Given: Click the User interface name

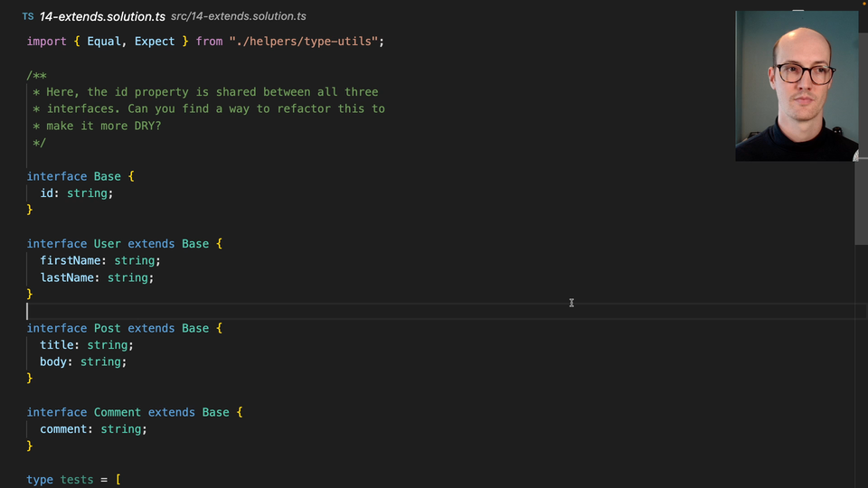Looking at the screenshot, I should (108, 244).
